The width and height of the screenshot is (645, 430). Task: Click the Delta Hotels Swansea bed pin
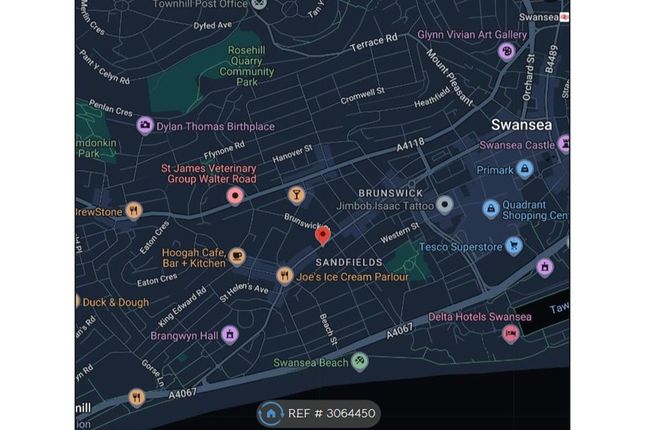[510, 333]
